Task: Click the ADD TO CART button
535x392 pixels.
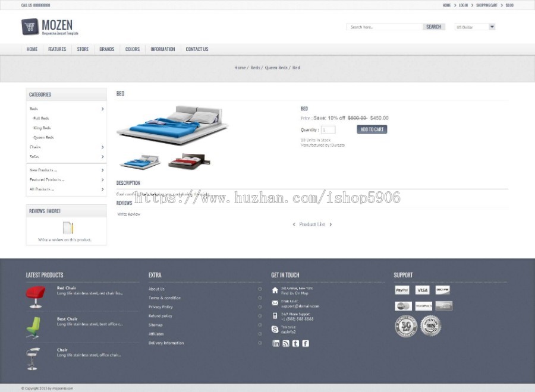Action: tap(372, 128)
